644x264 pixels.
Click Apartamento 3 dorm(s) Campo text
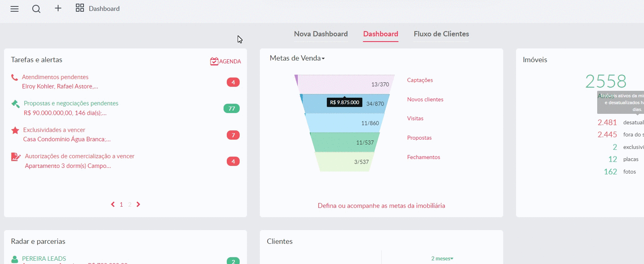click(68, 166)
